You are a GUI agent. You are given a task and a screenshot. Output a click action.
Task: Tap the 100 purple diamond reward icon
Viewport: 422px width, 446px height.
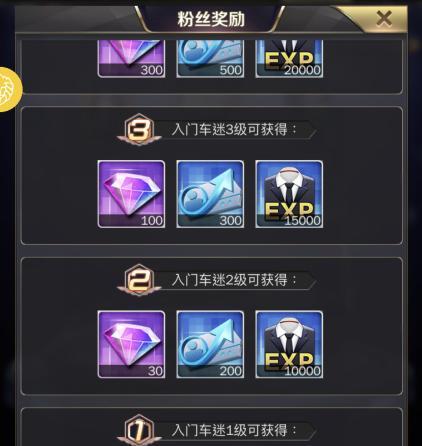click(131, 194)
